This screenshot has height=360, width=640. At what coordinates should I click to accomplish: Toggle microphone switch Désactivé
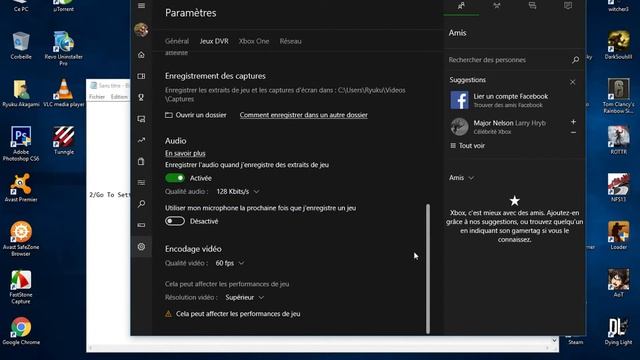point(175,221)
